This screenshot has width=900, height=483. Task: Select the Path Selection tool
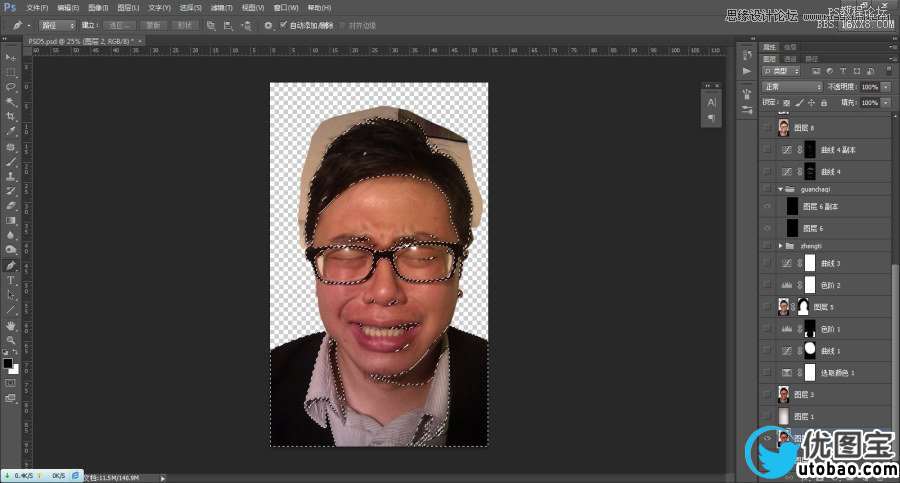tap(10, 295)
